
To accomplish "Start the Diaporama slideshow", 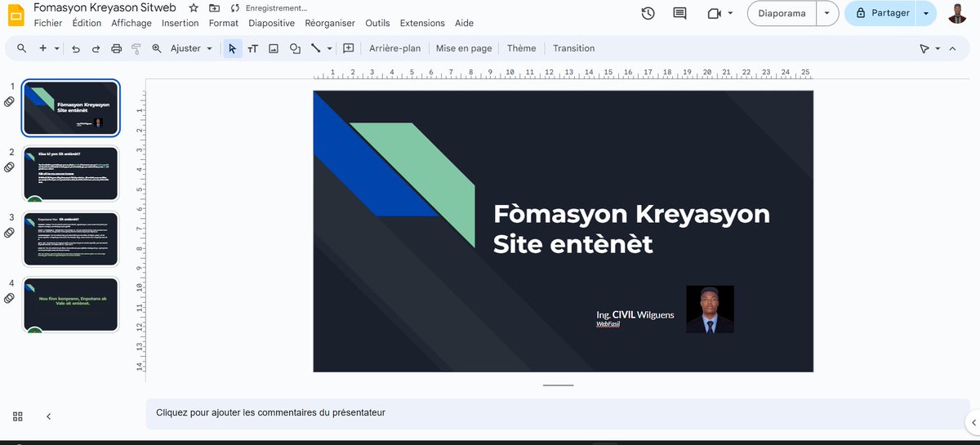I will (782, 13).
